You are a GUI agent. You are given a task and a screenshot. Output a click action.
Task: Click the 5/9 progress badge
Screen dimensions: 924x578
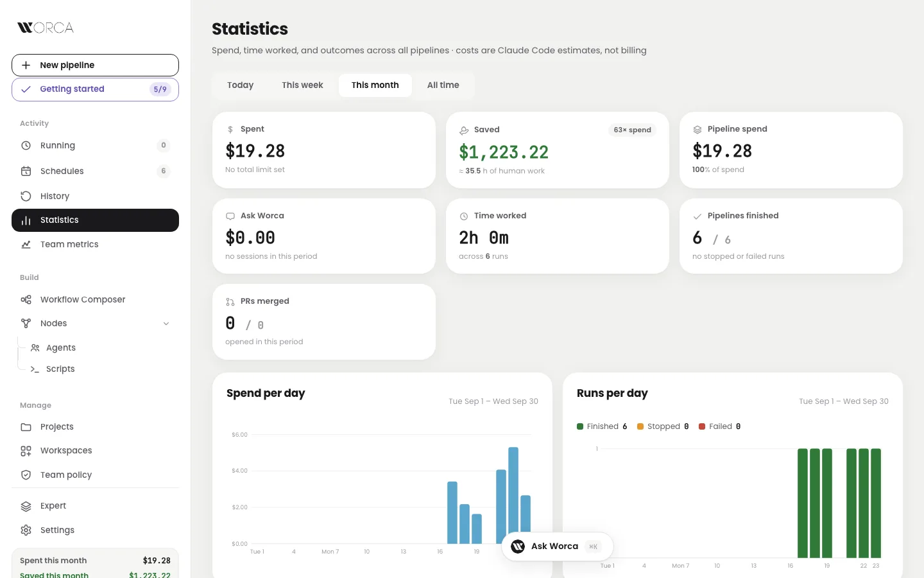(x=160, y=89)
